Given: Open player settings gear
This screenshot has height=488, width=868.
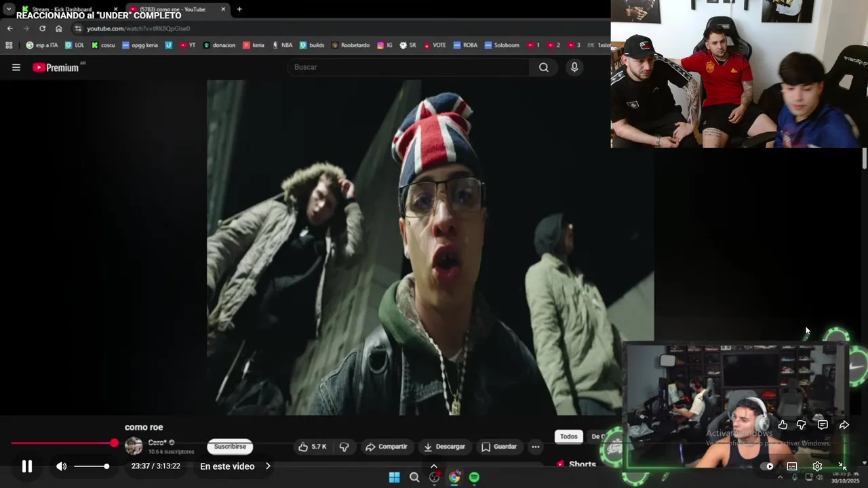Looking at the screenshot, I should tap(817, 466).
